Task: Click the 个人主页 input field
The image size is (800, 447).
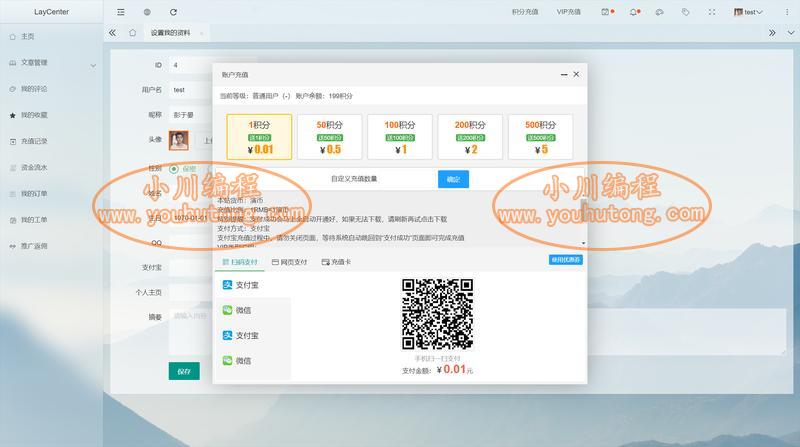Action: [190, 292]
